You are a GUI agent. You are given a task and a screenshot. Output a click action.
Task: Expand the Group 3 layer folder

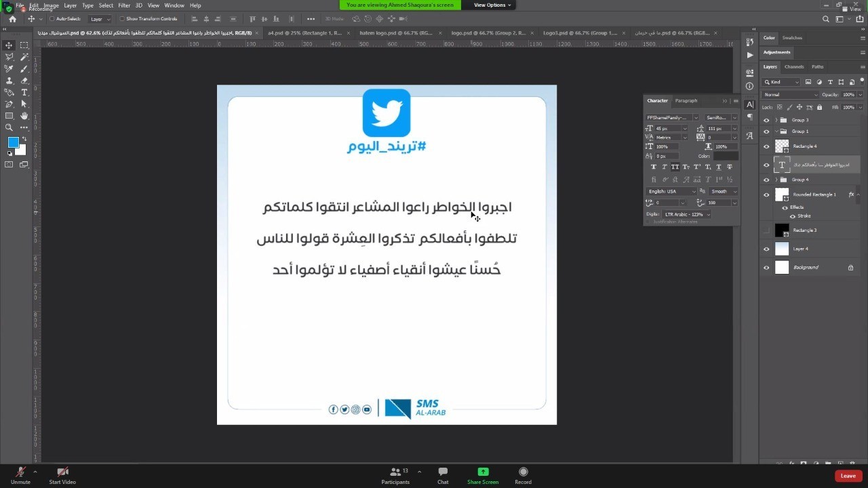click(776, 120)
